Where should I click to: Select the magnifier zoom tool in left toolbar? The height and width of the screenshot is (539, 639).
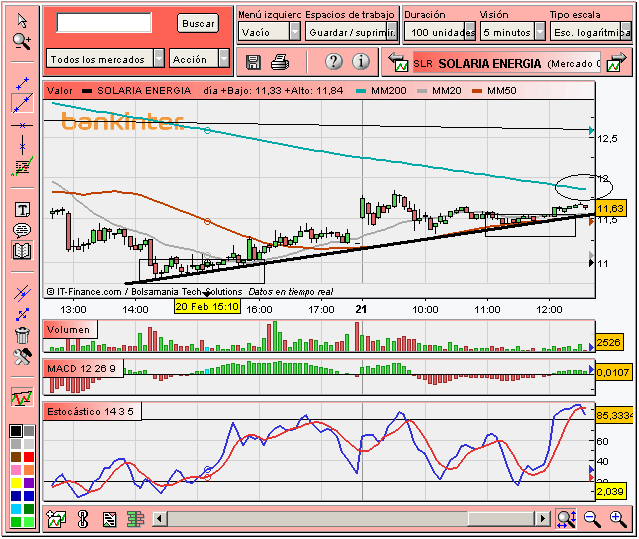pos(22,42)
